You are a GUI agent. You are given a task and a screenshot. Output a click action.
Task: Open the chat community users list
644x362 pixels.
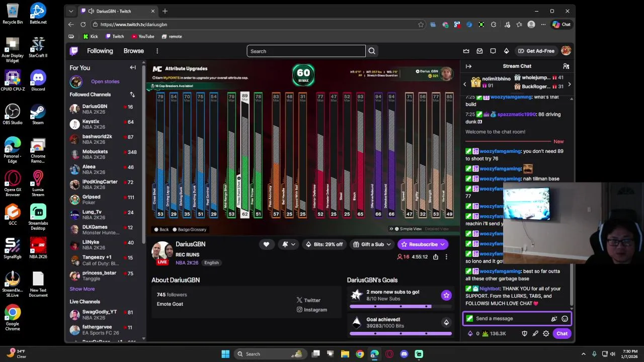coord(566,66)
